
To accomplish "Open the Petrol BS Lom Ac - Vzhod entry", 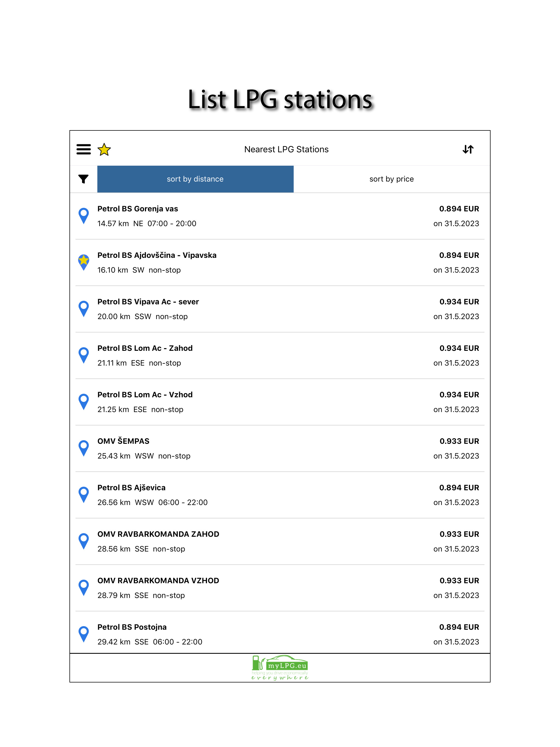I will pyautogui.click(x=145, y=395).
